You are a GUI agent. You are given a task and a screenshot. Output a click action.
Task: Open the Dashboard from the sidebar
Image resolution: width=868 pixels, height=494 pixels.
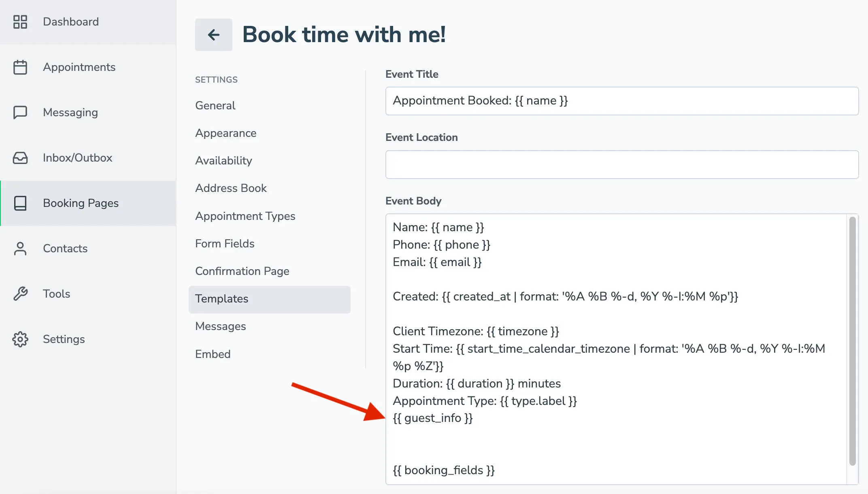[70, 22]
